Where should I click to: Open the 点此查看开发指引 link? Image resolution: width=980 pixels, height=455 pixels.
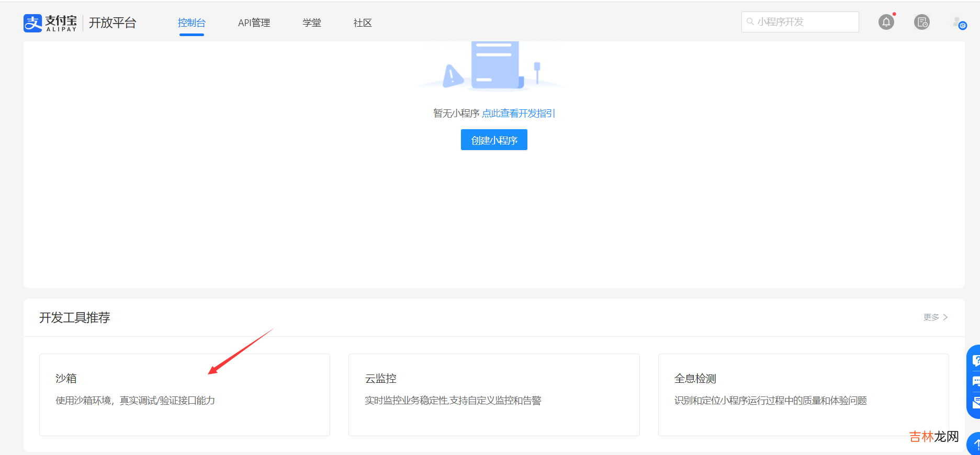click(x=518, y=113)
